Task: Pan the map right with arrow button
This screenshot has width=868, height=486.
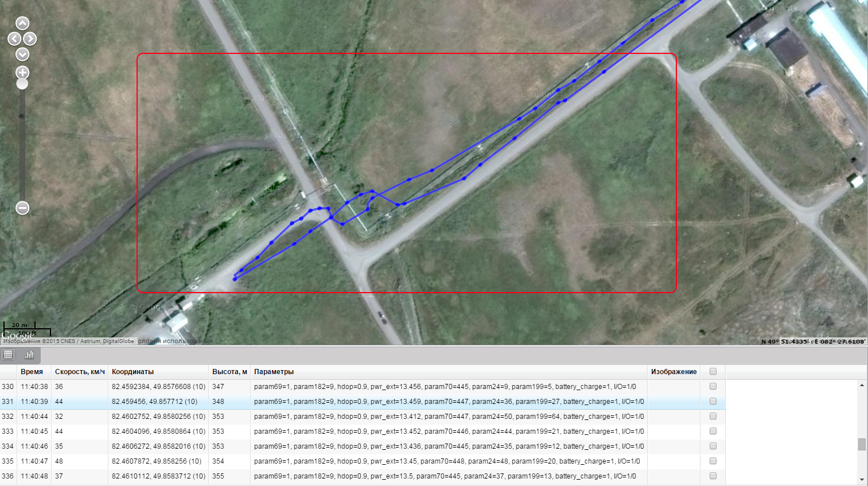Action: 30,39
